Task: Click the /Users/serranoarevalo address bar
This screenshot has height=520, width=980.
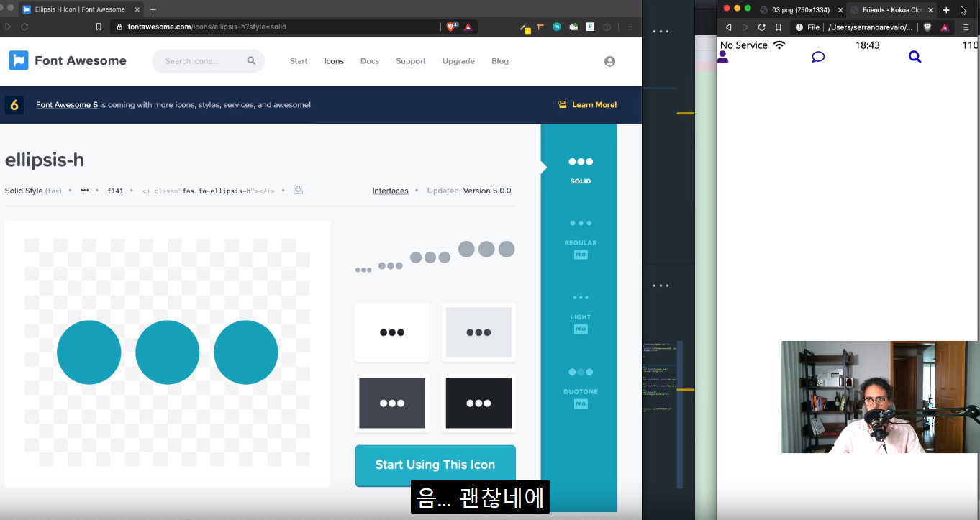Action: click(x=870, y=27)
